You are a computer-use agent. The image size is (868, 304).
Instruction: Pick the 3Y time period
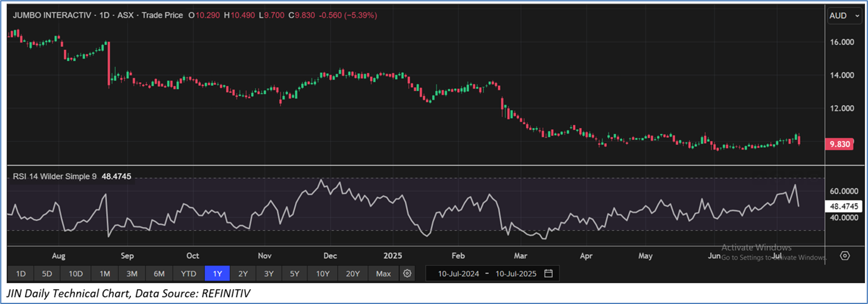click(x=269, y=274)
